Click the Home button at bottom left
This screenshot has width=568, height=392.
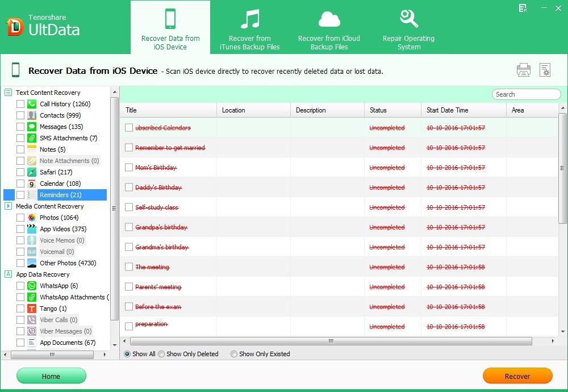click(51, 376)
